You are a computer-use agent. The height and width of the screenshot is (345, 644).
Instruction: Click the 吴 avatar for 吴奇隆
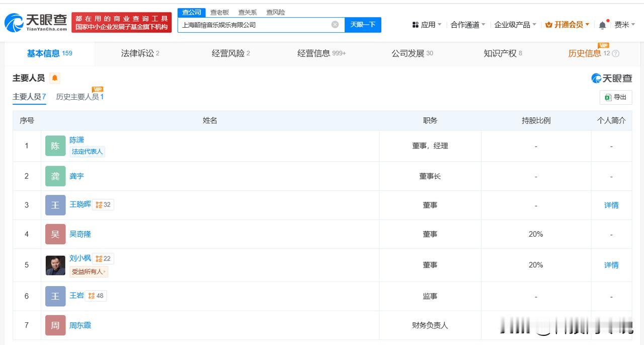click(x=55, y=234)
